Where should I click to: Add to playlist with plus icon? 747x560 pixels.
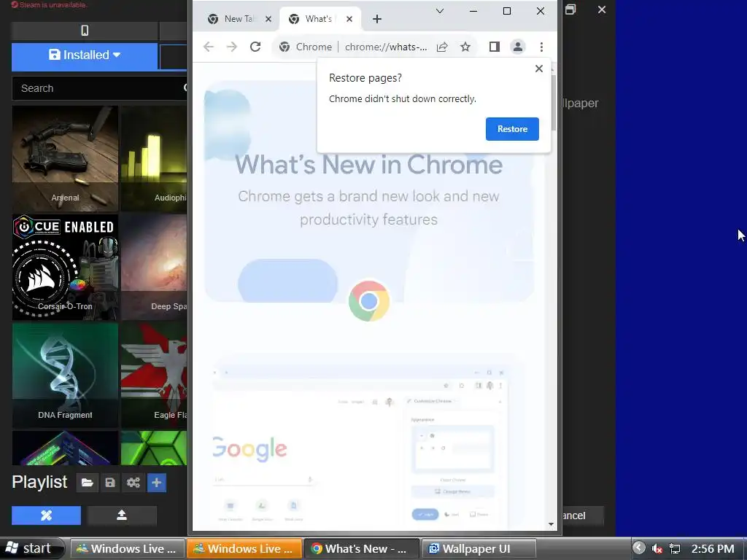pyautogui.click(x=156, y=483)
